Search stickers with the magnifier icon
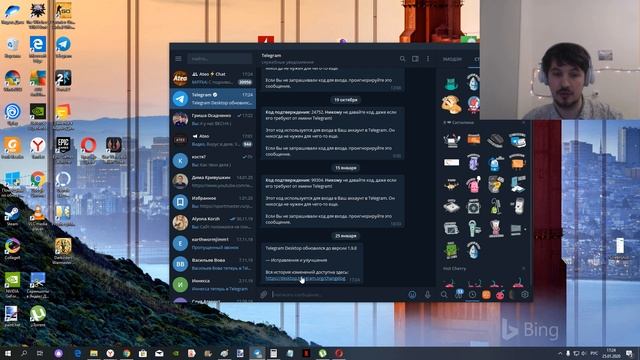The height and width of the screenshot is (360, 640). (x=444, y=294)
